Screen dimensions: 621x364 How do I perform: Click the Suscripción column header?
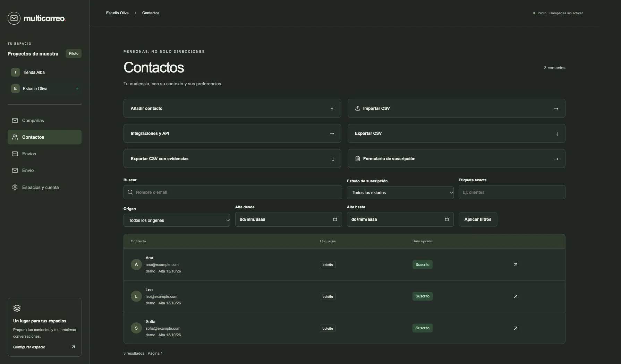click(422, 241)
